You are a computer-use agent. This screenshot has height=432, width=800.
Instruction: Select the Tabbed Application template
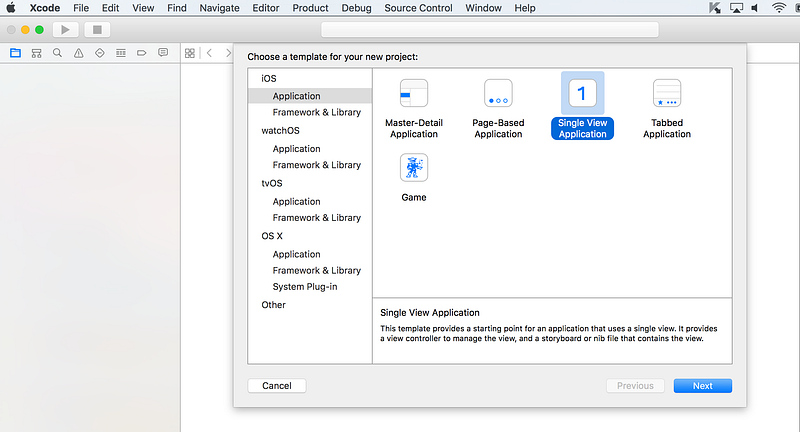tap(667, 109)
